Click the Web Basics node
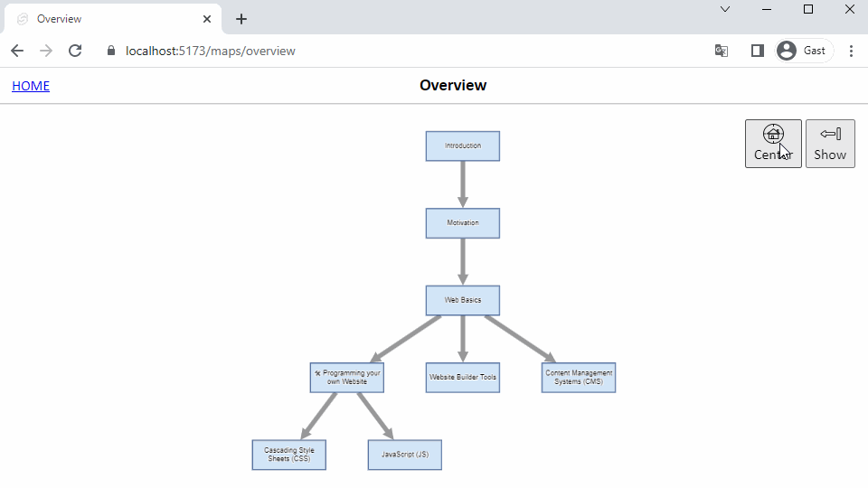This screenshot has width=868, height=488. tap(463, 300)
